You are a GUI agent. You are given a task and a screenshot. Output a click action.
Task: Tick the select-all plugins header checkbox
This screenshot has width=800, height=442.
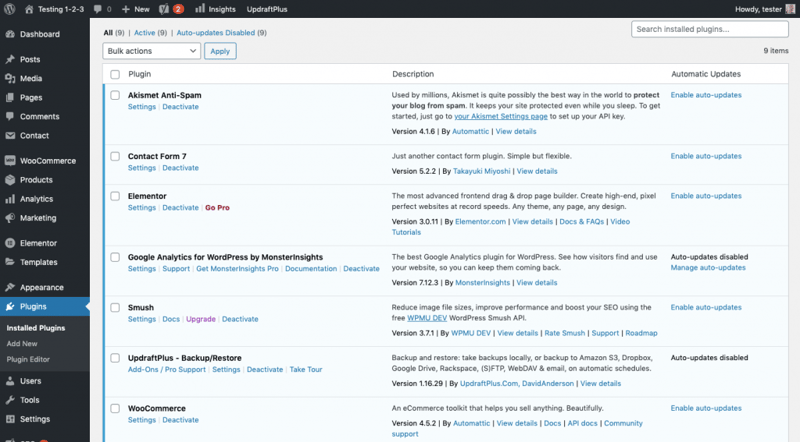pos(115,75)
